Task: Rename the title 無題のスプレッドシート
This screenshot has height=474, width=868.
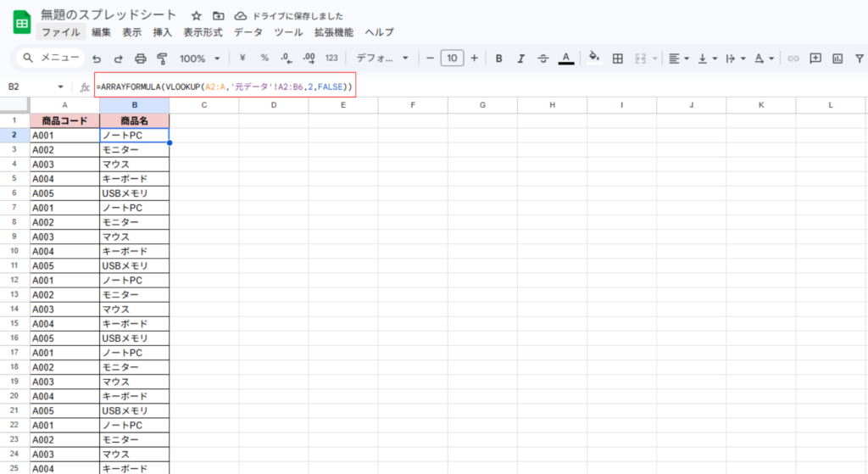Action: [x=108, y=15]
